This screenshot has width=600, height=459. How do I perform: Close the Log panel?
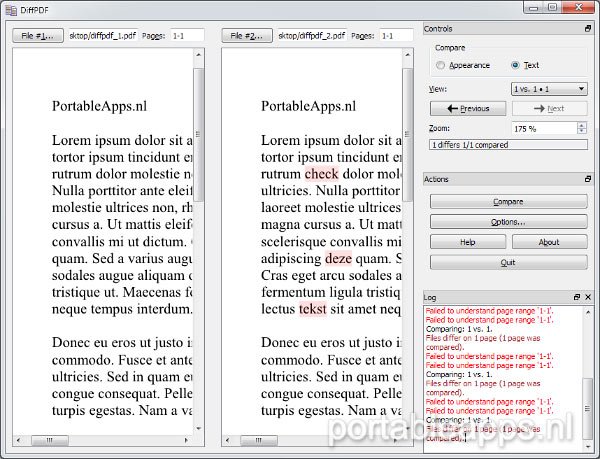(588, 298)
